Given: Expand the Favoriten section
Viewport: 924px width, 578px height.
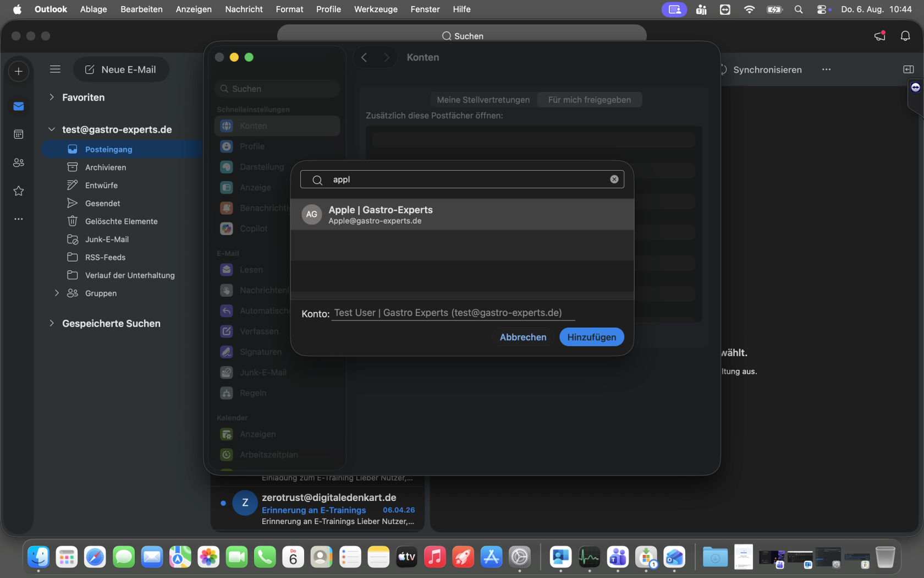Looking at the screenshot, I should (52, 97).
